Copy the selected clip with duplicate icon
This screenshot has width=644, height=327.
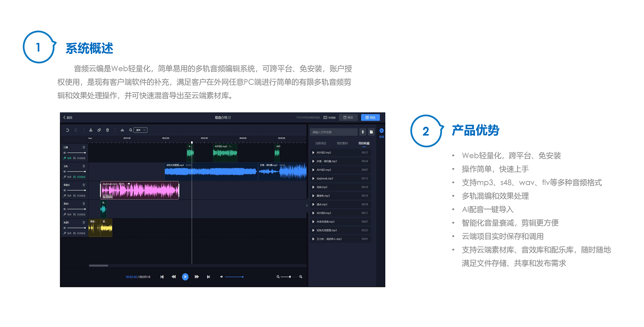point(99,130)
